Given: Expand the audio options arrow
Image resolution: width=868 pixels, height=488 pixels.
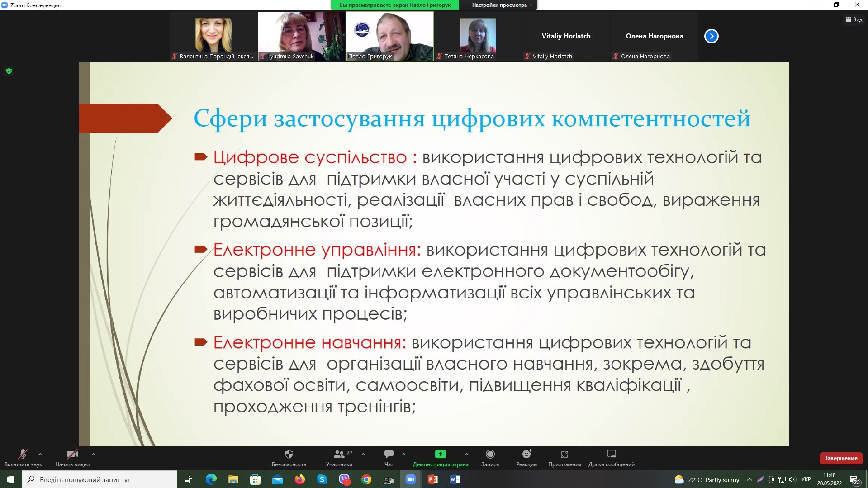Looking at the screenshot, I should [40, 454].
